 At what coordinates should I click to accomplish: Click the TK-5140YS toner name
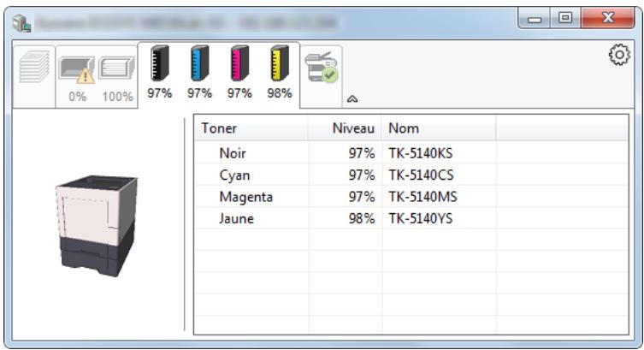pos(421,218)
